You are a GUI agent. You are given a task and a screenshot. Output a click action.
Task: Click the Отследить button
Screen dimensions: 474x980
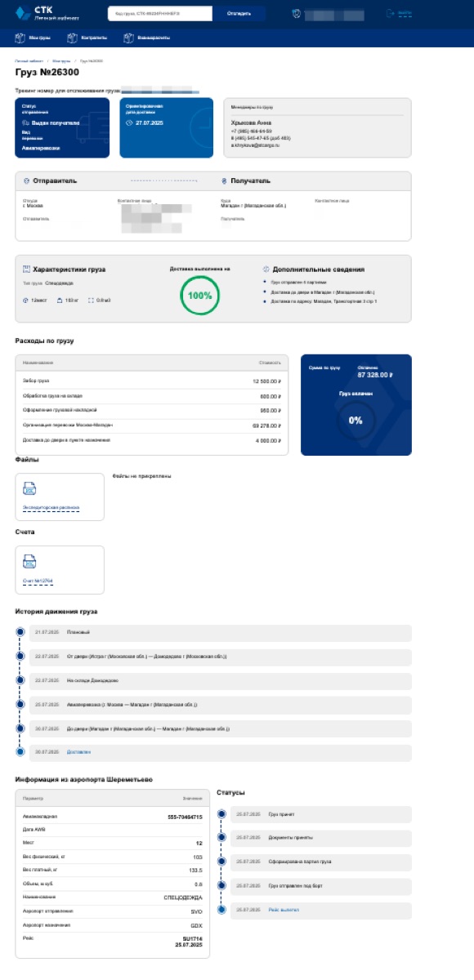point(239,13)
